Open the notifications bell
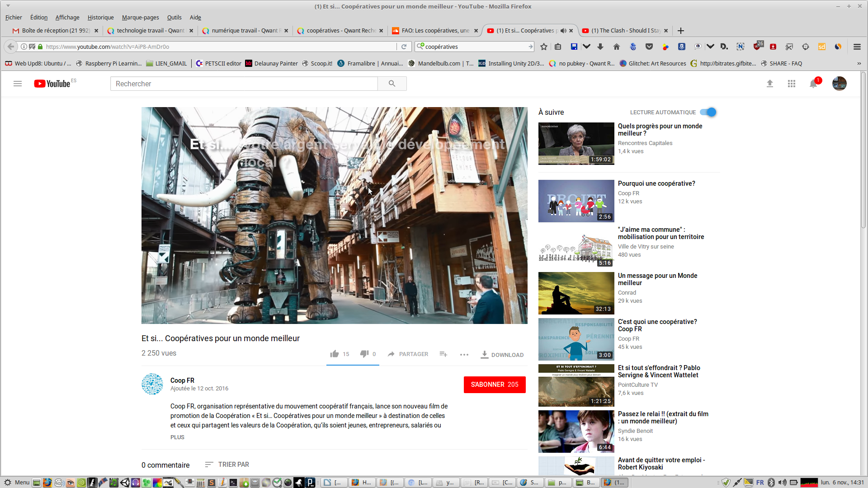 (813, 84)
